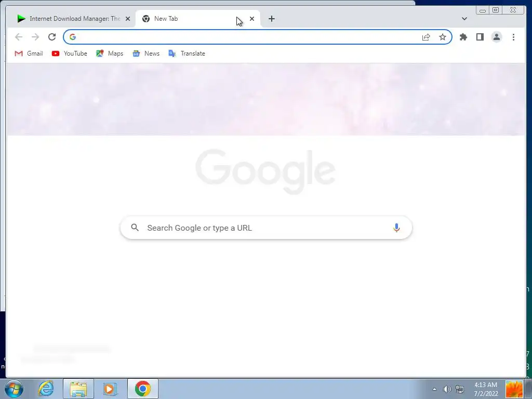
Task: Click the Google icon in the address bar
Action: click(73, 37)
